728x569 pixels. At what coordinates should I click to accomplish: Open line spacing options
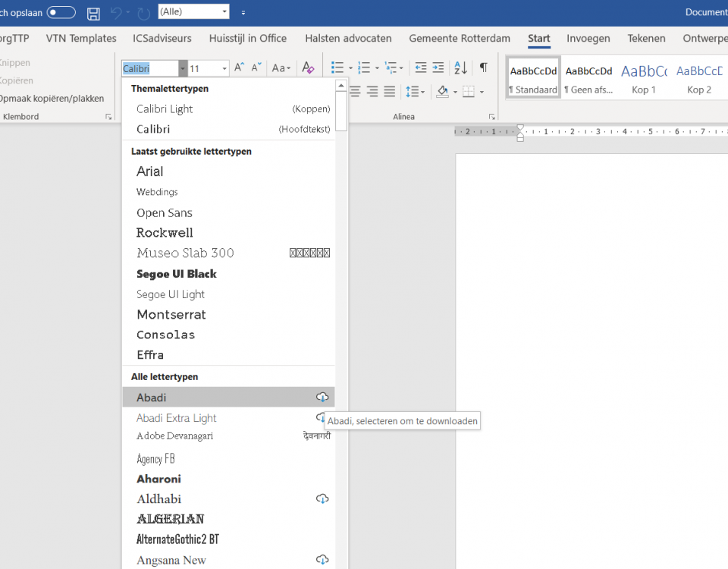click(x=415, y=92)
